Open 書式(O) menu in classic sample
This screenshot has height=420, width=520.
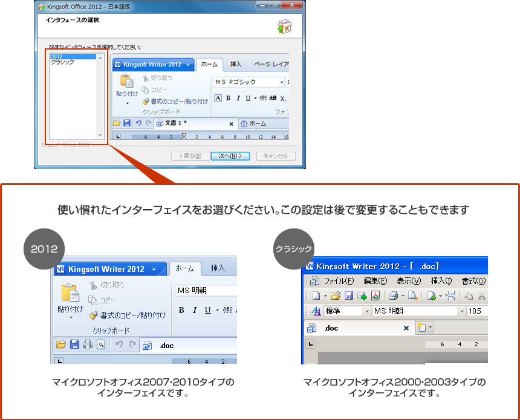(473, 281)
